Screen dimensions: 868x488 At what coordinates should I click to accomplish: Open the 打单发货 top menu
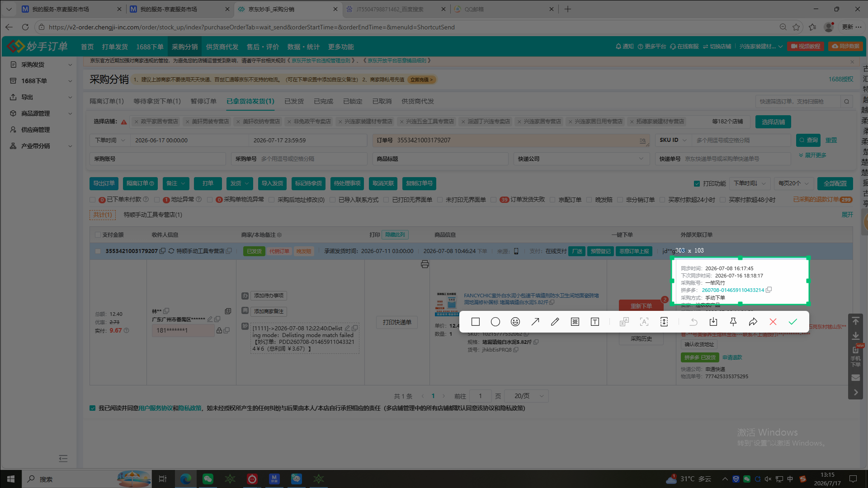115,47
